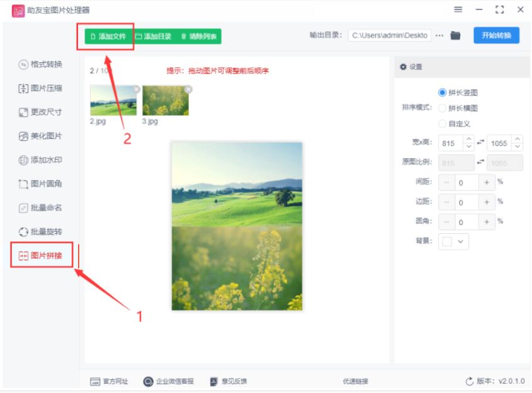Remove 3.jpg thumbnail using its X icon
The image size is (532, 393).
click(188, 89)
